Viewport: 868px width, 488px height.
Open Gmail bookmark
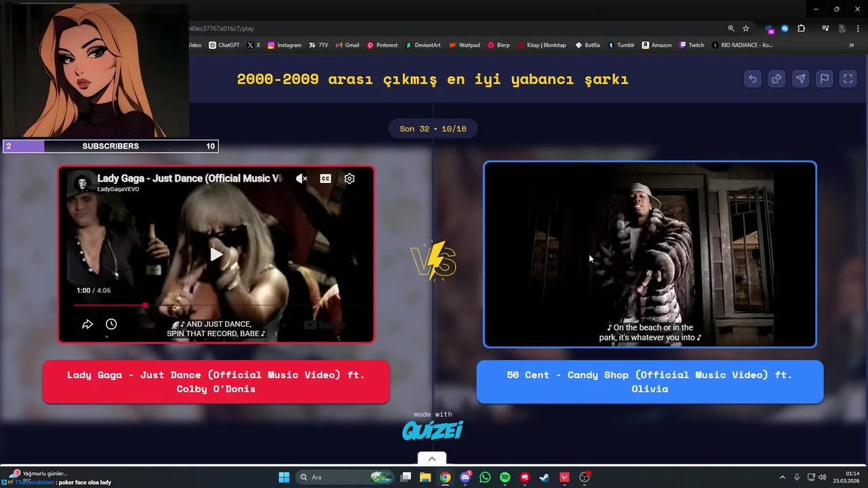(347, 45)
